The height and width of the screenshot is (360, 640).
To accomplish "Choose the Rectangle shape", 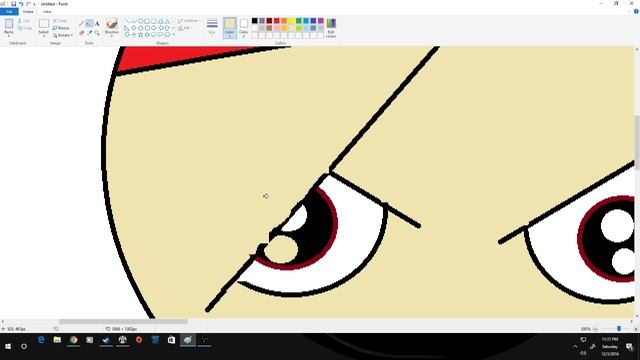I will [x=147, y=21].
